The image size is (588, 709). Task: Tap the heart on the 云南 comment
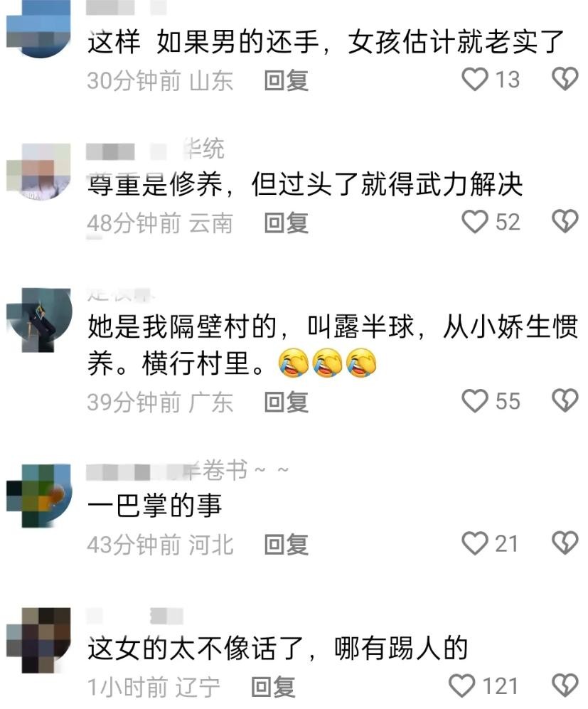(474, 222)
